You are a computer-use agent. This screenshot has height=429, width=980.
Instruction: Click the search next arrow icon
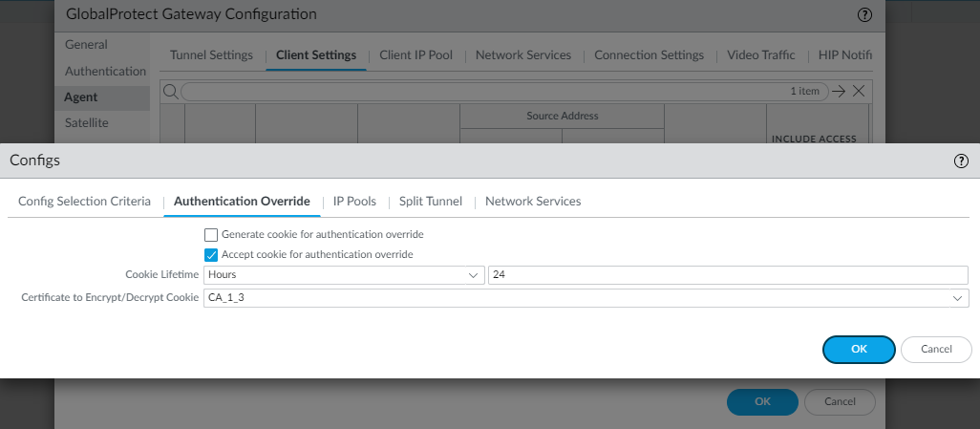839,91
